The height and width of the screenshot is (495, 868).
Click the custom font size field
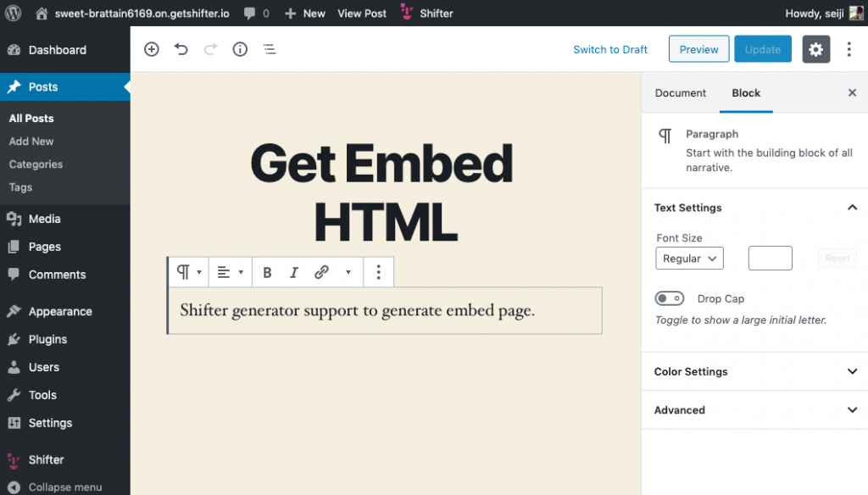[x=770, y=258]
